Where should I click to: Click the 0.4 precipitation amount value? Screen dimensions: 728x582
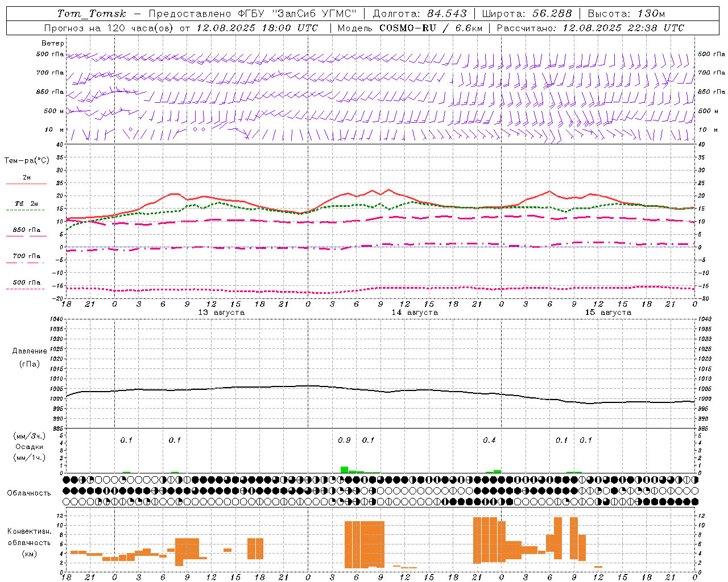(x=489, y=440)
